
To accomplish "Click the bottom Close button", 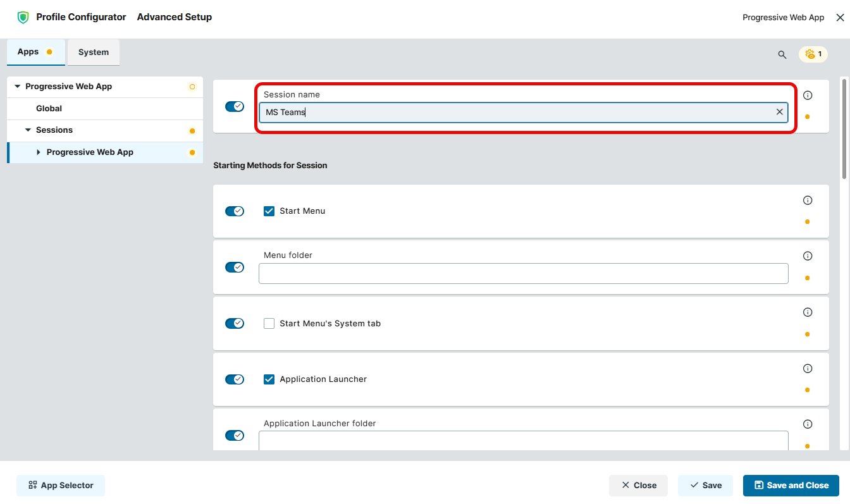I will pyautogui.click(x=638, y=486).
